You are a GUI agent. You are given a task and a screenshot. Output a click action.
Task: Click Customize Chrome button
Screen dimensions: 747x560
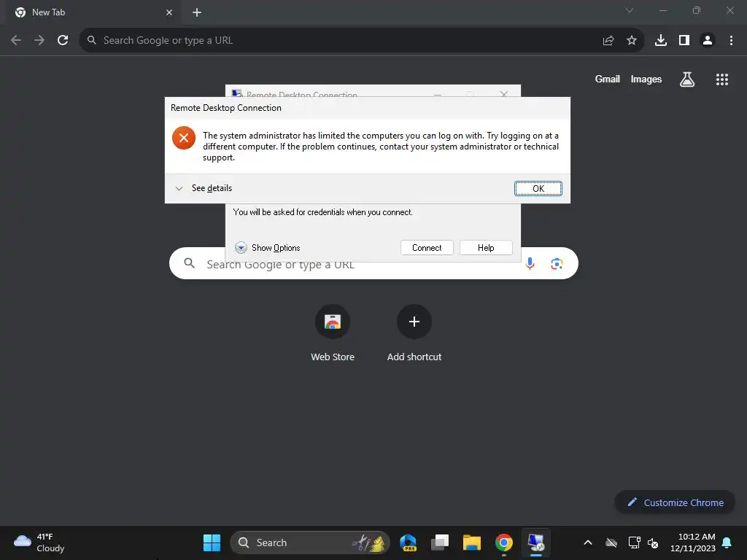point(675,502)
